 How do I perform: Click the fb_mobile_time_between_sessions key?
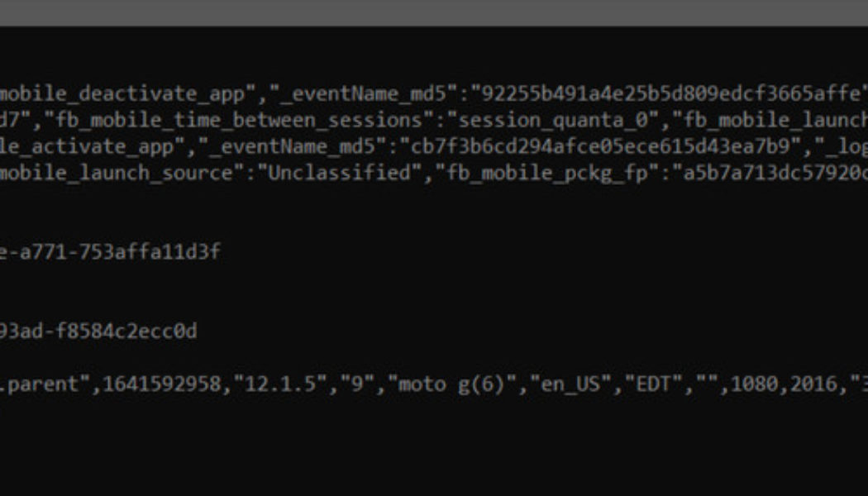[x=241, y=120]
